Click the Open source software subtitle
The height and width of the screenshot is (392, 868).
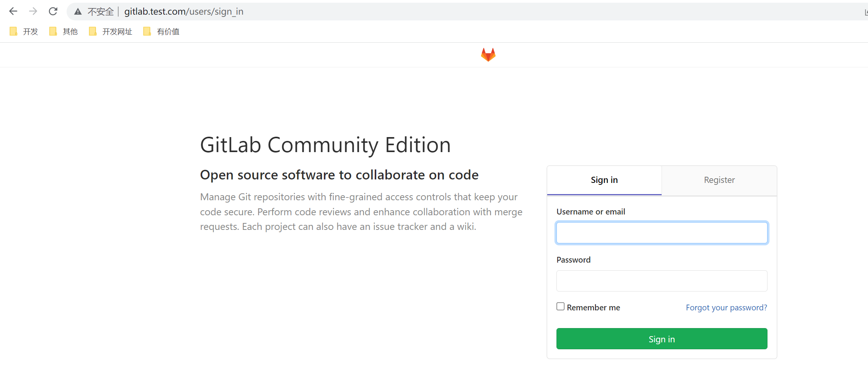(x=339, y=175)
